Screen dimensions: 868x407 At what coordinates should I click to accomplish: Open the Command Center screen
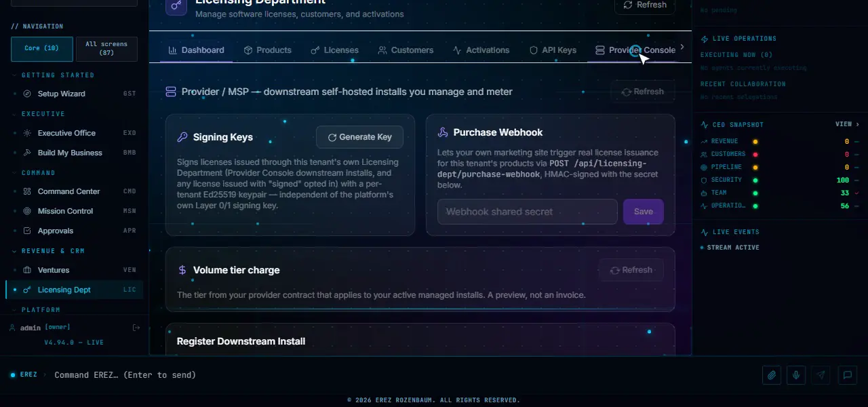tap(75, 191)
